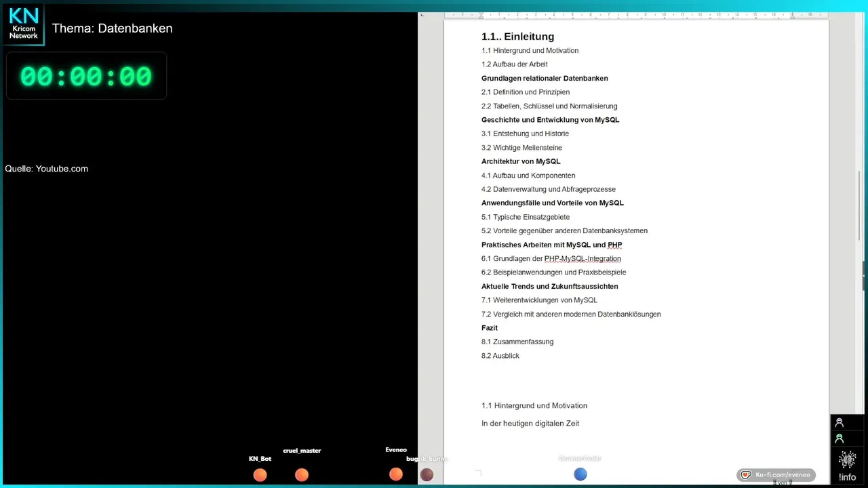The height and width of the screenshot is (488, 868).
Task: Click the KN Kricom Network logo
Action: tap(24, 24)
